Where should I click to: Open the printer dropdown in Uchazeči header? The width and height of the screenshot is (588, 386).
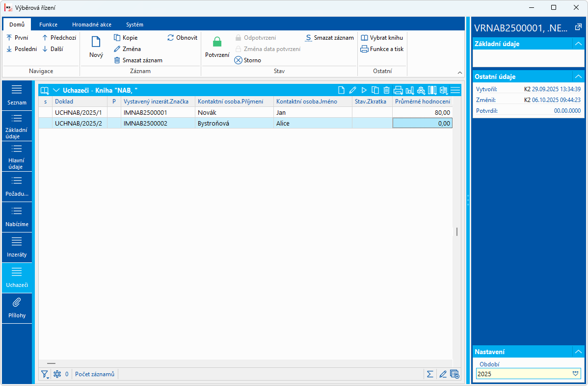[x=398, y=90]
